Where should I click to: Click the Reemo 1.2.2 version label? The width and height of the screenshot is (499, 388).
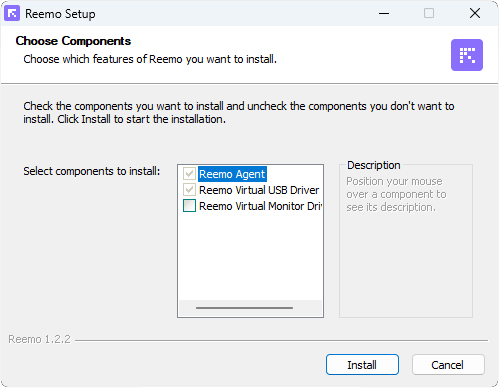pyautogui.click(x=39, y=339)
